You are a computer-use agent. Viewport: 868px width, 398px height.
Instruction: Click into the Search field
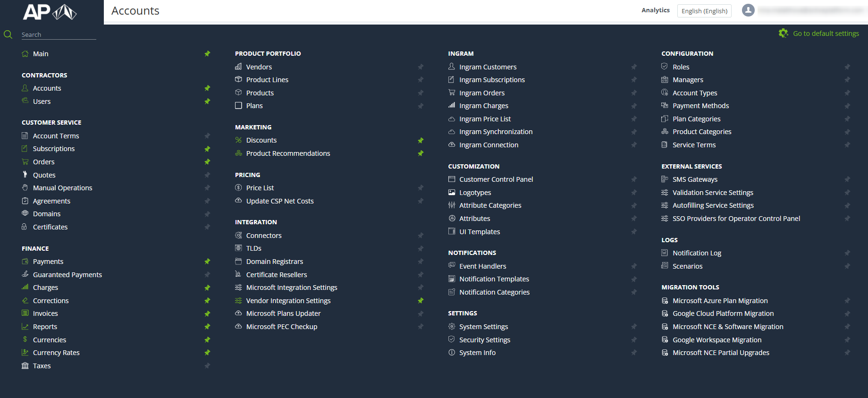(x=59, y=34)
